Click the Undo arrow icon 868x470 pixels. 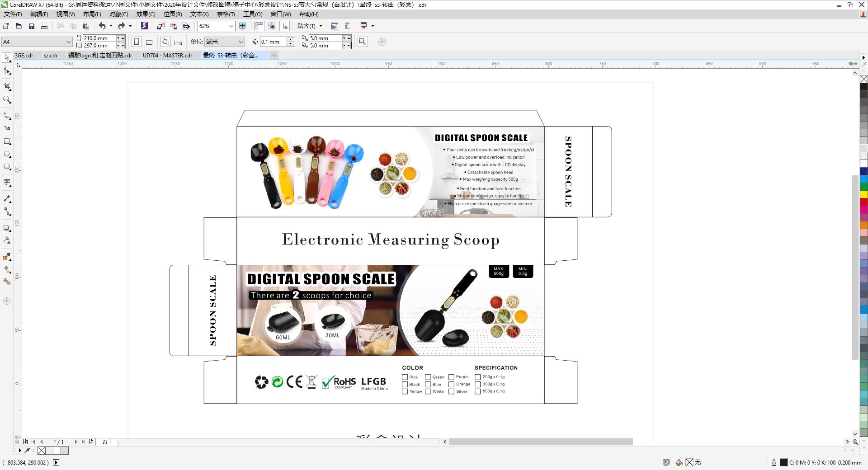(102, 26)
